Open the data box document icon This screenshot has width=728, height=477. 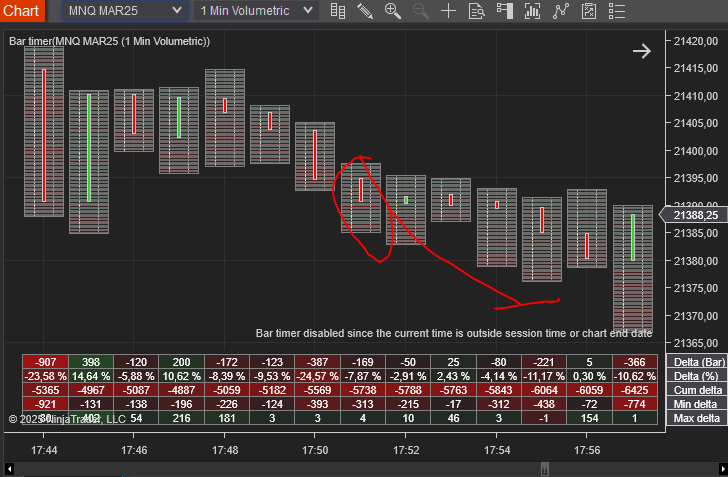[x=476, y=11]
